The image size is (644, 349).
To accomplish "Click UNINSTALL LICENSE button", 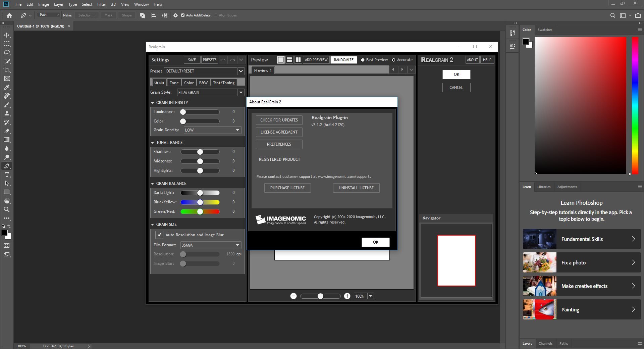I will pos(356,188).
